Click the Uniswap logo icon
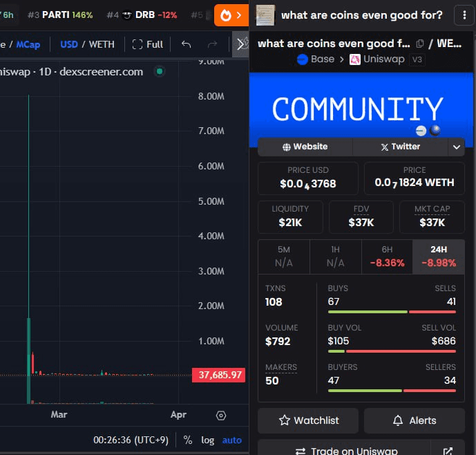This screenshot has height=455, width=476. pos(355,59)
